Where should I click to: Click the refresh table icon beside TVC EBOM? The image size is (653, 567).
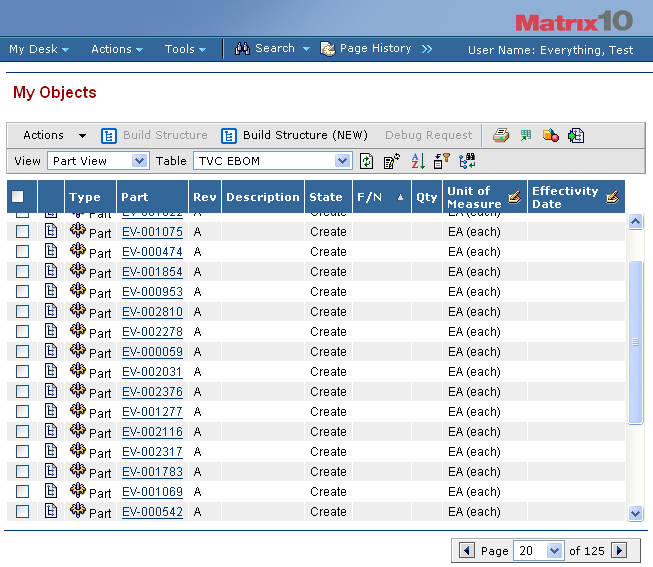point(367,161)
